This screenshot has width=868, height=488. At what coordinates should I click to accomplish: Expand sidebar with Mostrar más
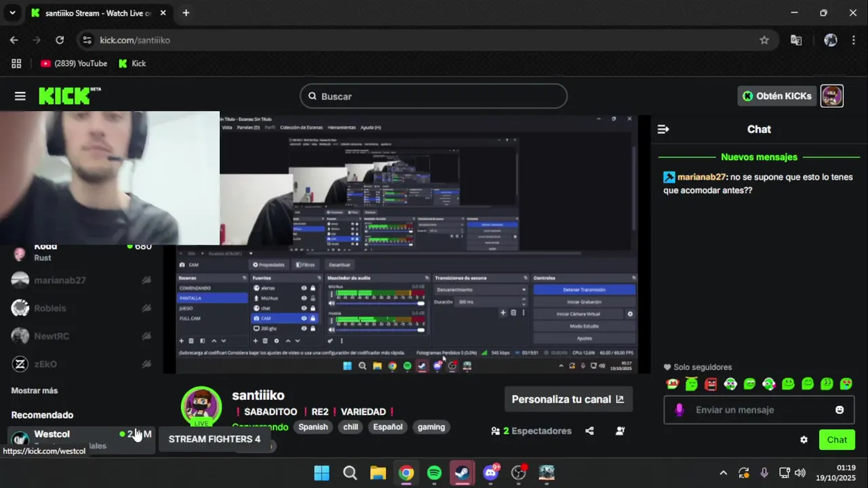pyautogui.click(x=35, y=390)
